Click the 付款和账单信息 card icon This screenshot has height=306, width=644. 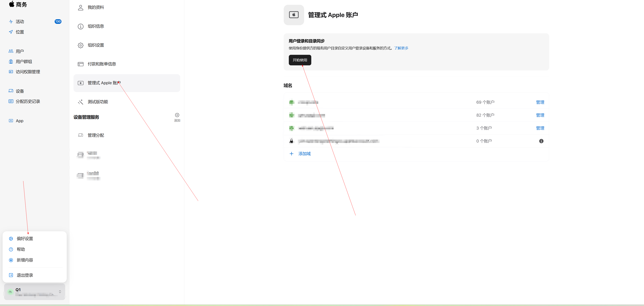click(80, 64)
